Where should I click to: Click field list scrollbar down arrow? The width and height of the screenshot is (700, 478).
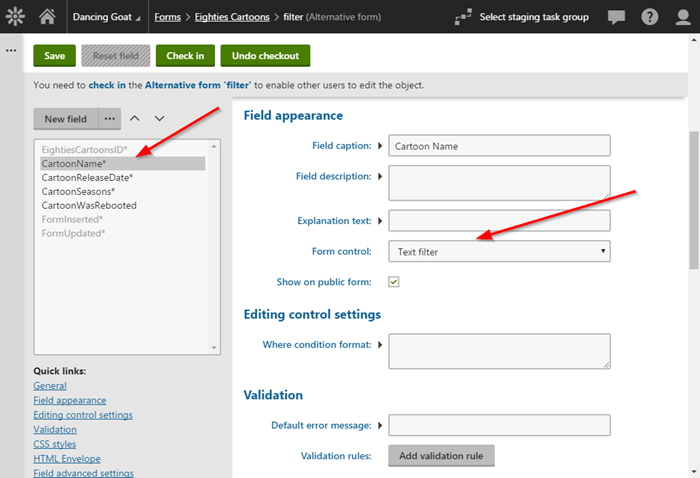(214, 348)
